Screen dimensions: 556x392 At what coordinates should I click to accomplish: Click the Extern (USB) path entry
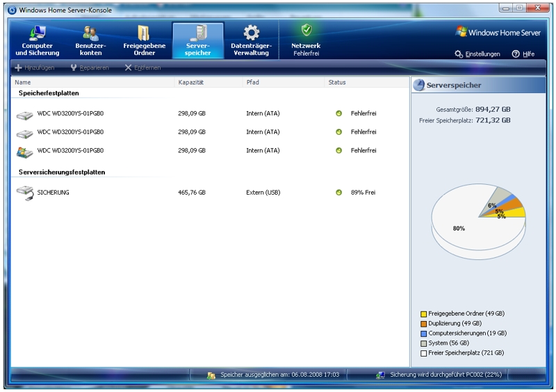(263, 193)
